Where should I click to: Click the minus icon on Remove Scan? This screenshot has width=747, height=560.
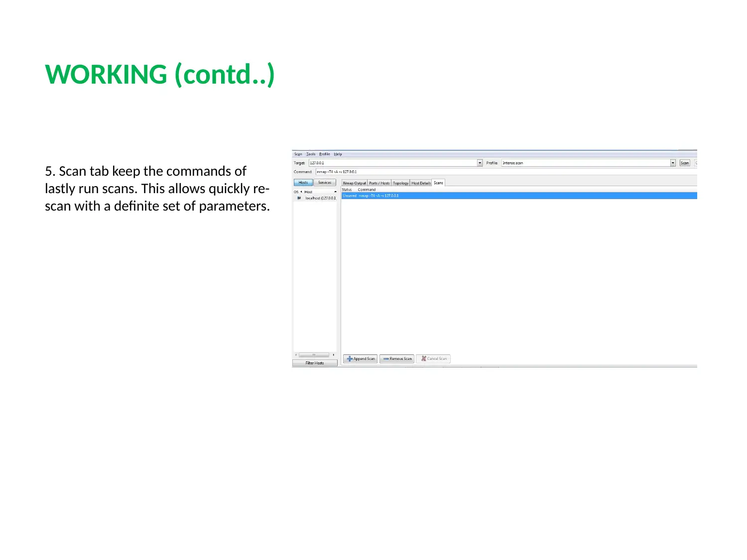click(x=386, y=358)
